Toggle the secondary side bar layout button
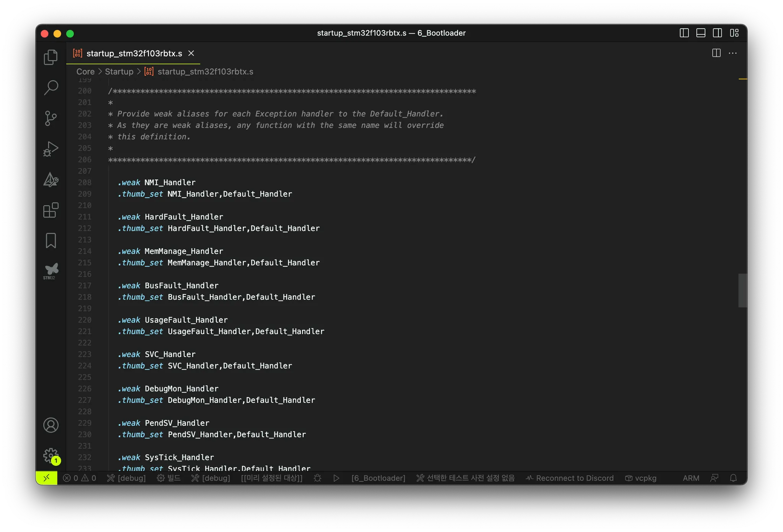783x532 pixels. (x=717, y=33)
